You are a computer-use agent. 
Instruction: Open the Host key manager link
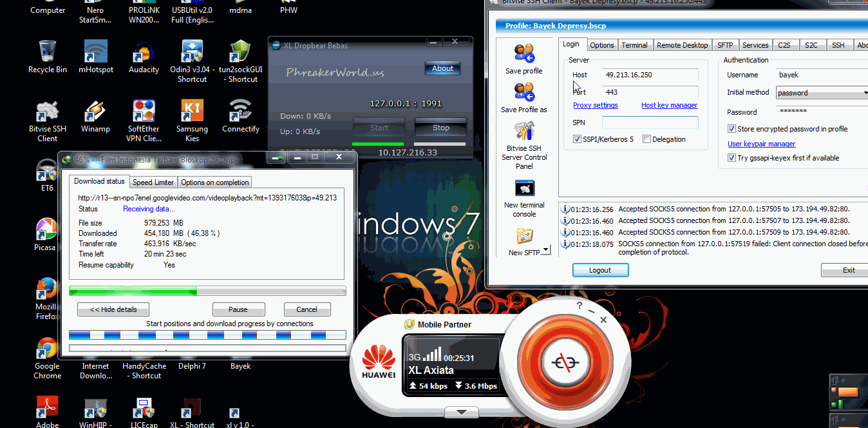[x=669, y=105]
